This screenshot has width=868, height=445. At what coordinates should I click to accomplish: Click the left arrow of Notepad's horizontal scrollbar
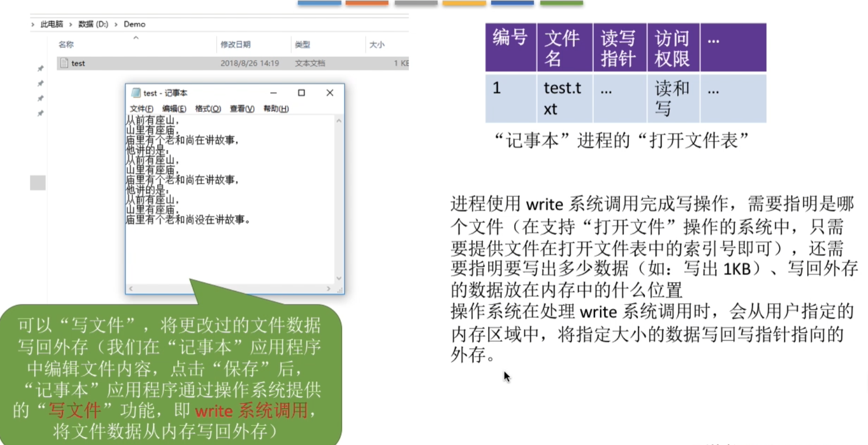(x=131, y=289)
